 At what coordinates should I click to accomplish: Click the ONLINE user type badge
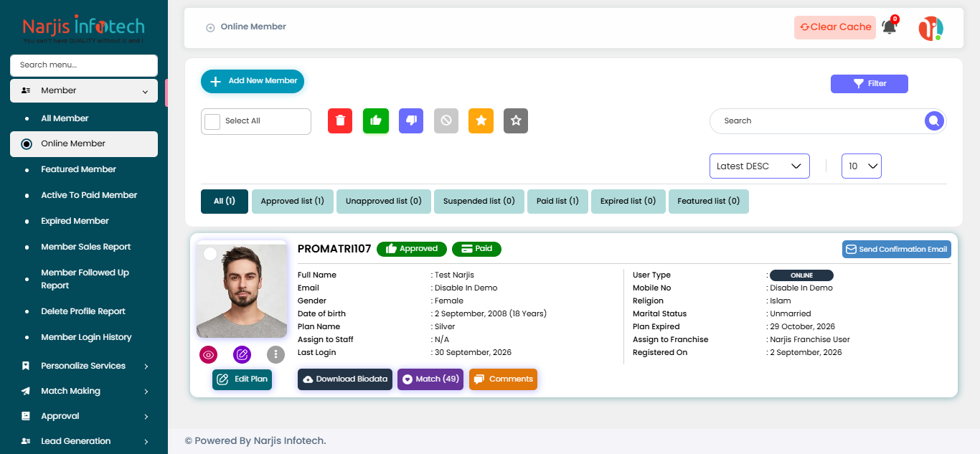[x=801, y=275]
